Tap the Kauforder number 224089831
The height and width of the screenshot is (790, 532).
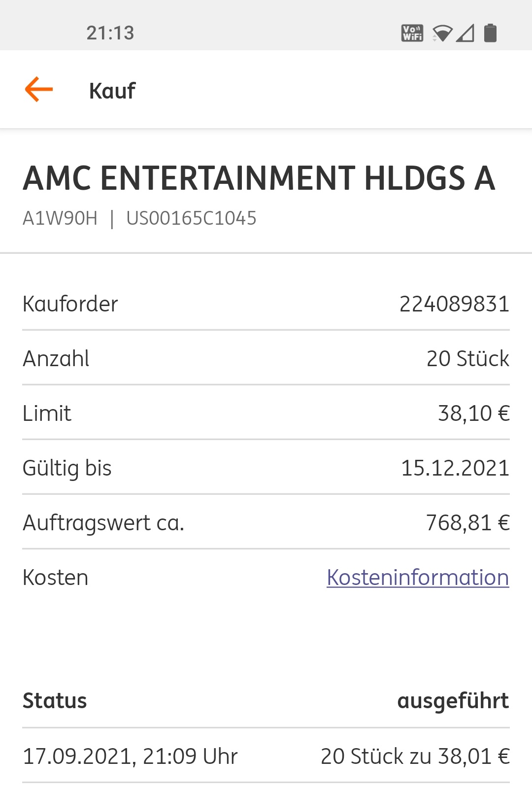coord(454,304)
